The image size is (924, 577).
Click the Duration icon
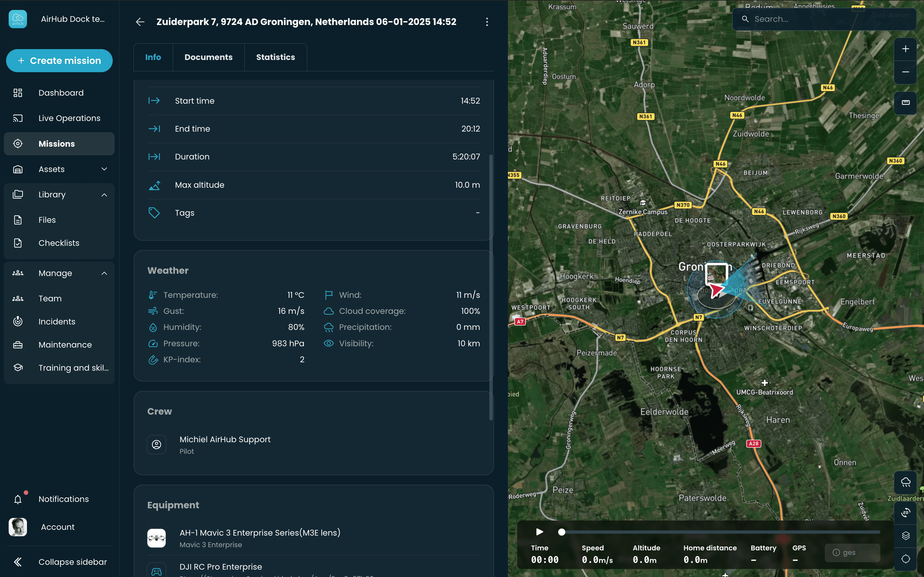click(x=154, y=157)
